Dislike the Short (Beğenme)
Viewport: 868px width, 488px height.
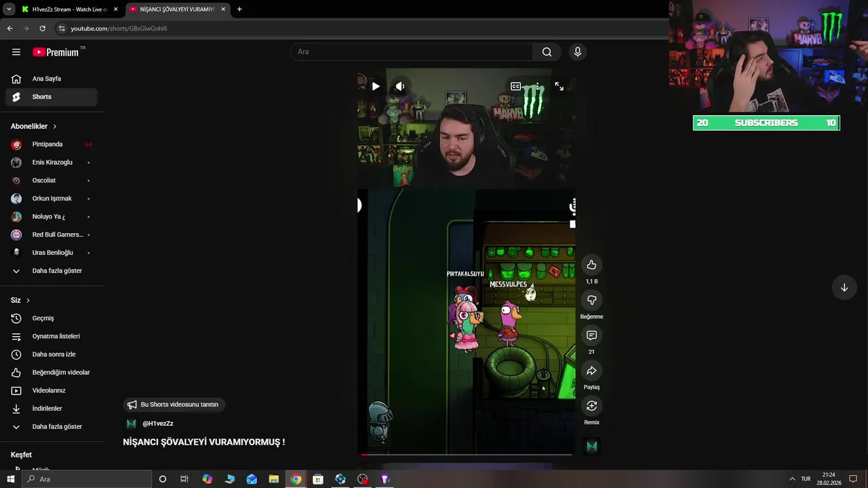[x=591, y=300]
